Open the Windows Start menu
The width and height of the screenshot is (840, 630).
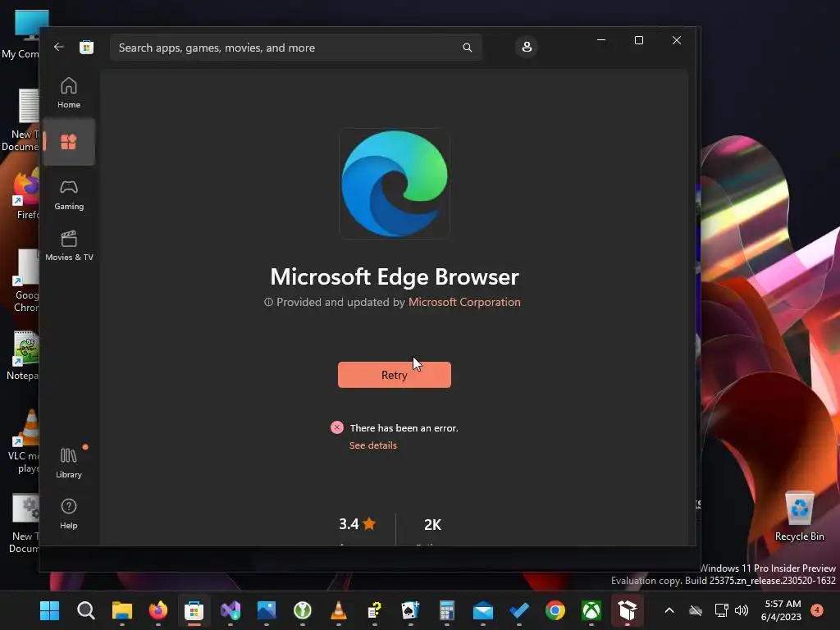pos(50,610)
